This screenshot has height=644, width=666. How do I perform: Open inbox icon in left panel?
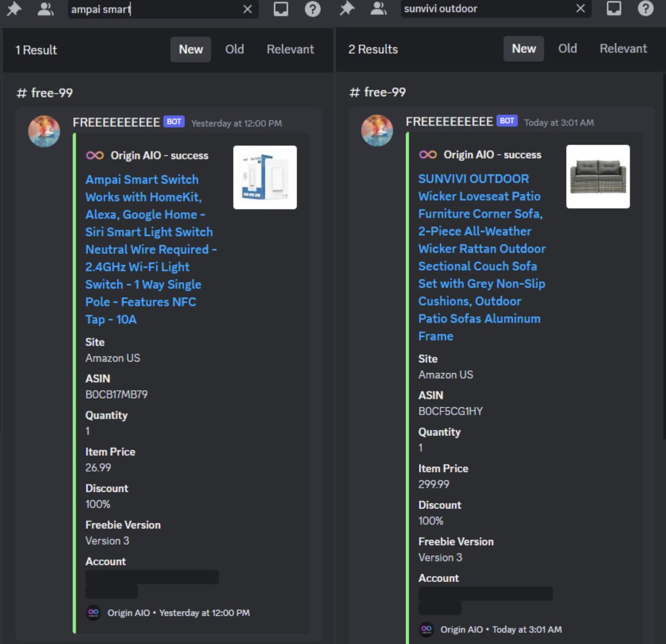[281, 9]
